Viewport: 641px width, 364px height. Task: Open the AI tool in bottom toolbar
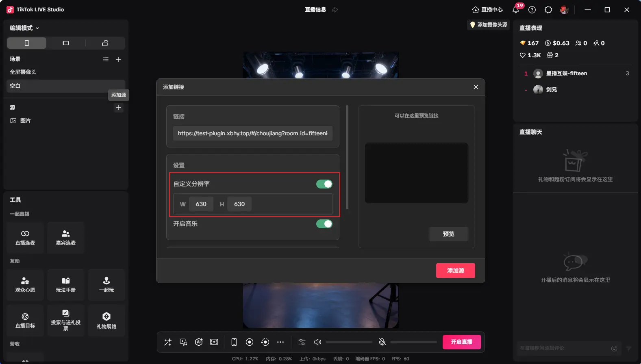199,342
